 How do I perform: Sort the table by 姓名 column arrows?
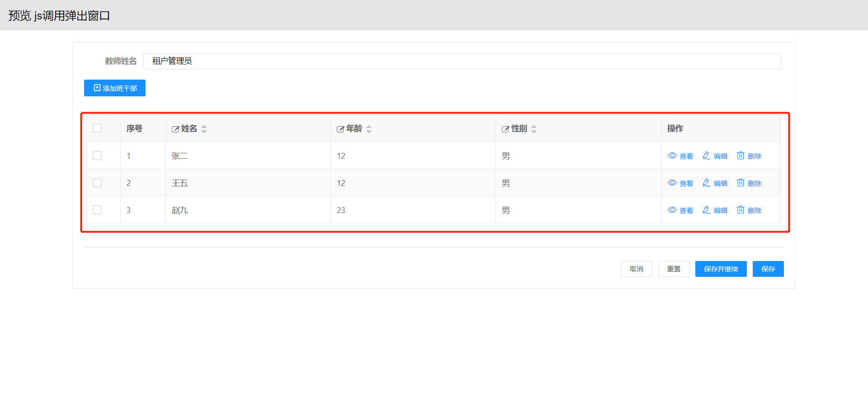[x=204, y=129]
